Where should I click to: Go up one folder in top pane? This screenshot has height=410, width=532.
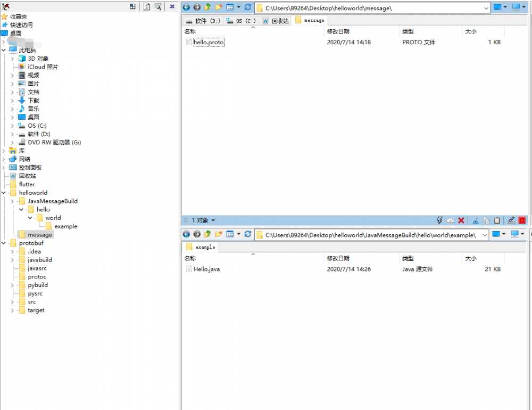[207, 7]
